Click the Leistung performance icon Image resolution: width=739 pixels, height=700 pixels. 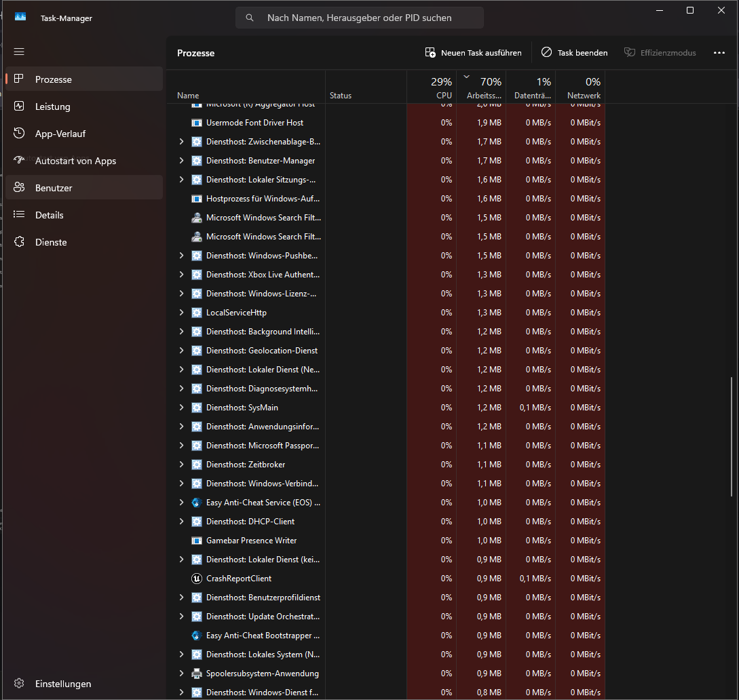point(19,106)
